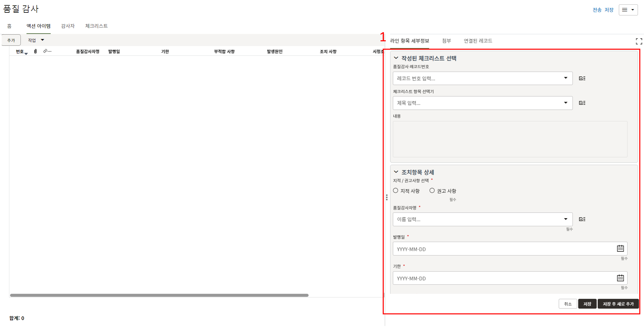Open calendar icon for 발행일 date
Viewport: 644px width, 329px height.
tap(620, 248)
